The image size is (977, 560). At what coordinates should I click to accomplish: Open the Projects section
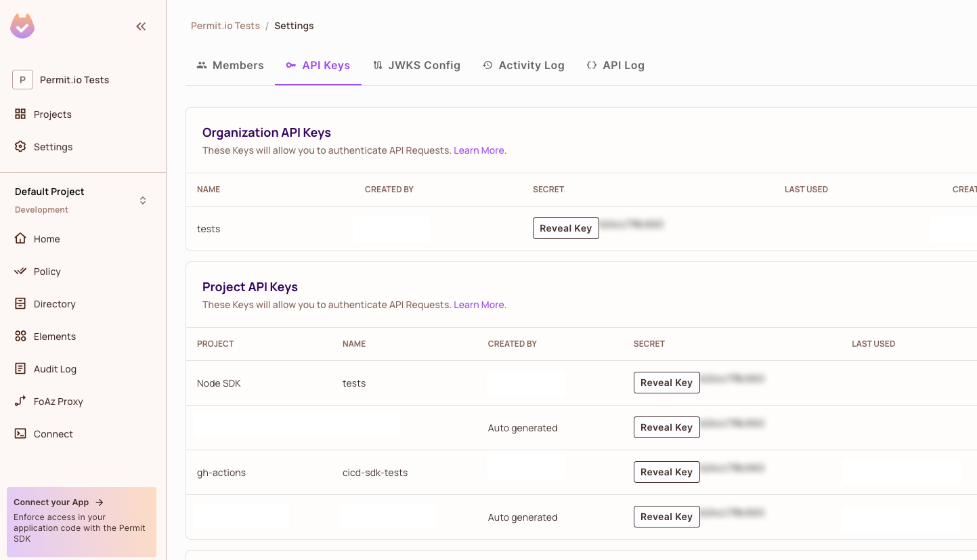coord(52,114)
